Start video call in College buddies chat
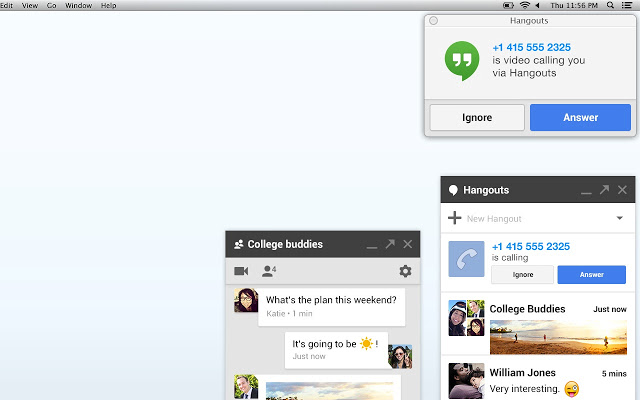Screen dimensions: 640x400 (x=241, y=271)
